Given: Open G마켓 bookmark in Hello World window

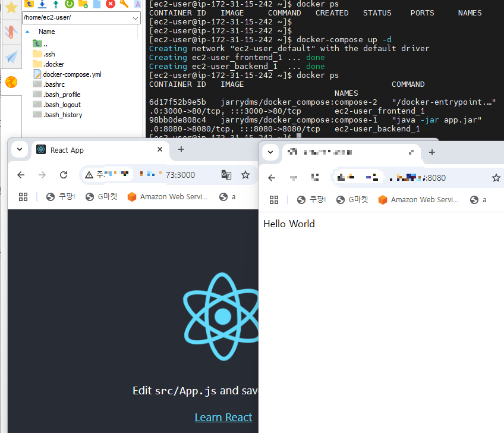Looking at the screenshot, I should 352,200.
